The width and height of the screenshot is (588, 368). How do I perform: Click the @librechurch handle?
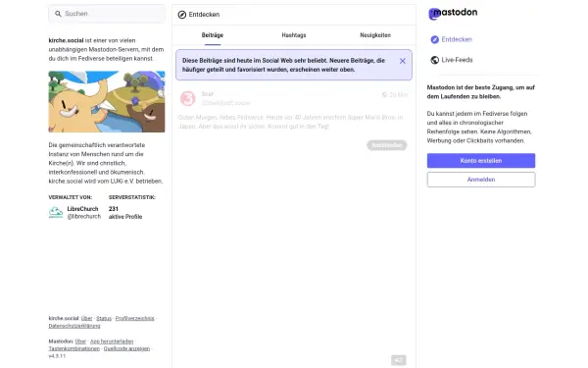[x=84, y=217]
